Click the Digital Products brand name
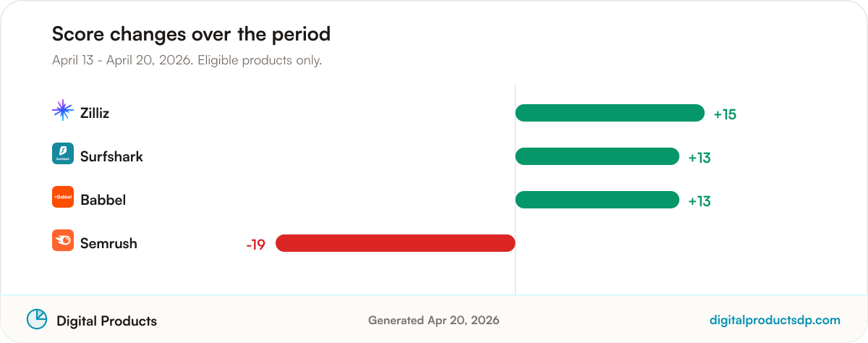 (106, 321)
